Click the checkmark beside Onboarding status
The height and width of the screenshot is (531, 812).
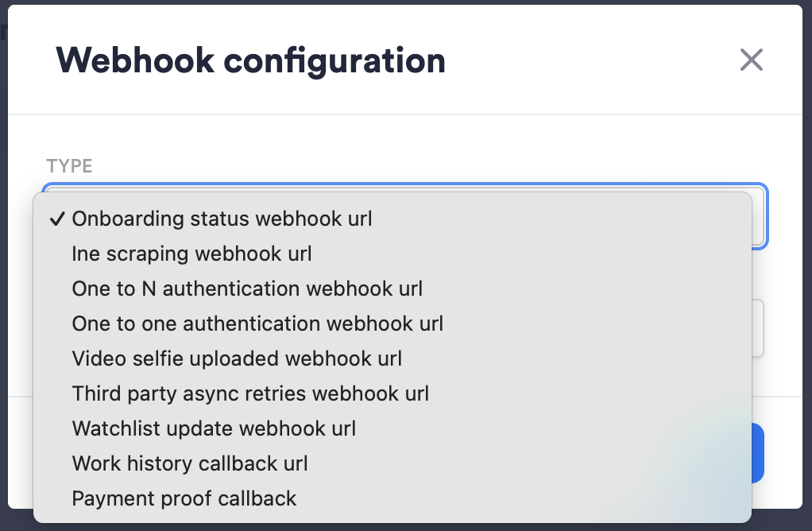(56, 219)
